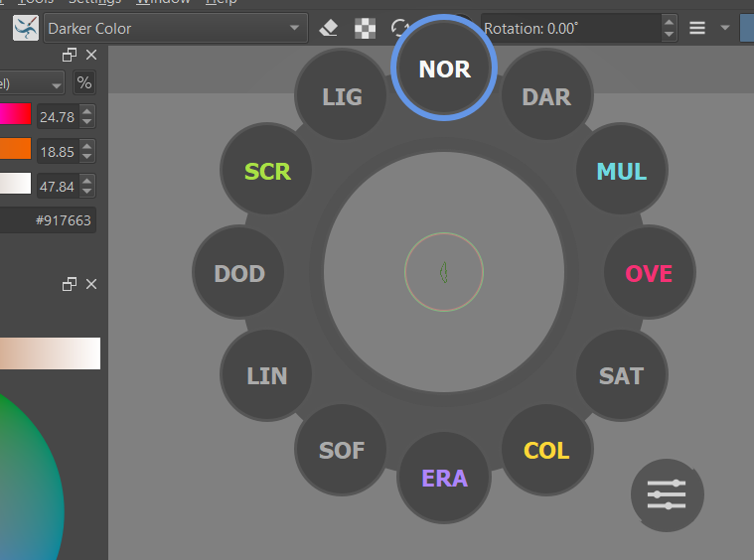Switch to the SOF blend mode

[341, 450]
